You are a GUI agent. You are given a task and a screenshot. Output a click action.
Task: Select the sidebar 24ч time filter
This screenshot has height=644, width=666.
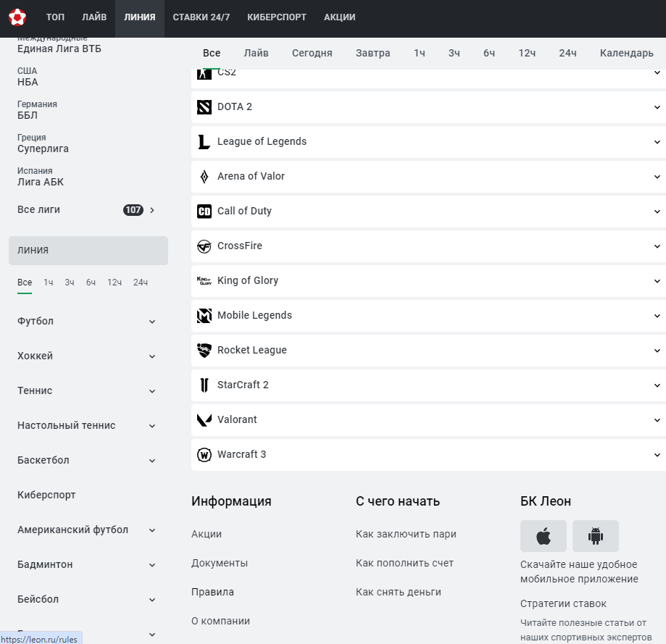(x=141, y=283)
